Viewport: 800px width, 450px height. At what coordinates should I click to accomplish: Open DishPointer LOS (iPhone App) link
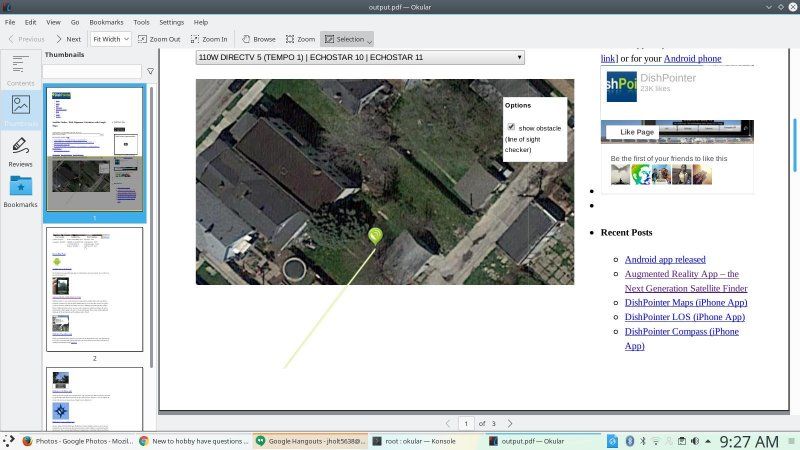click(685, 316)
